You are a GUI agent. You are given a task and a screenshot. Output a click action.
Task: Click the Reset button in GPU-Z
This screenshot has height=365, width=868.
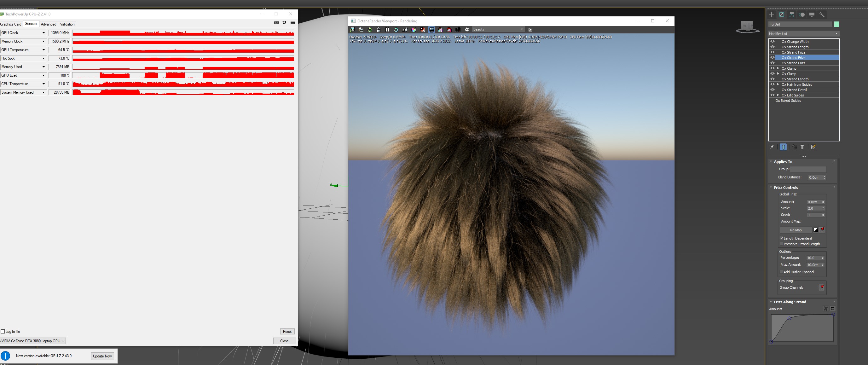[x=287, y=332]
